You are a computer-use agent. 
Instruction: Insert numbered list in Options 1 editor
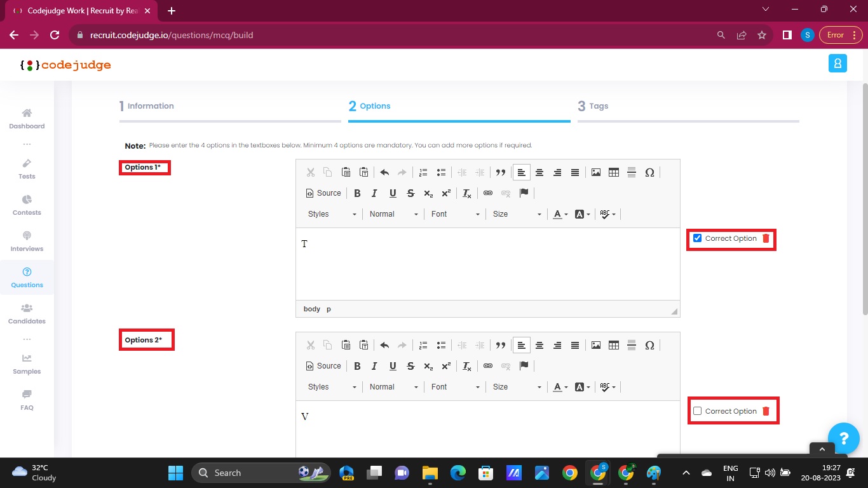(423, 172)
